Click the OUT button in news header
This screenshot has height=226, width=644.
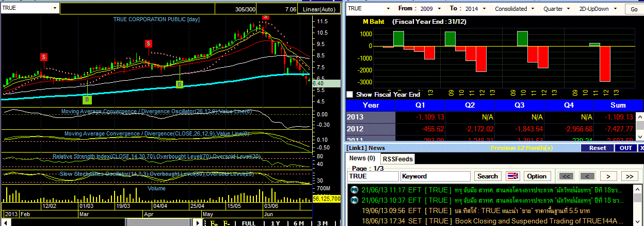click(625, 148)
